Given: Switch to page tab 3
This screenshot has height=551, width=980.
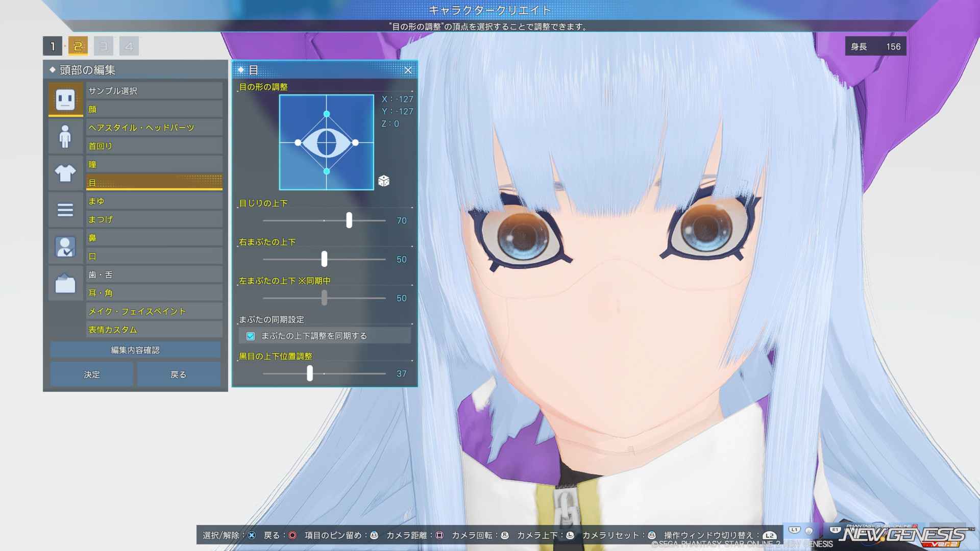Looking at the screenshot, I should point(104,46).
